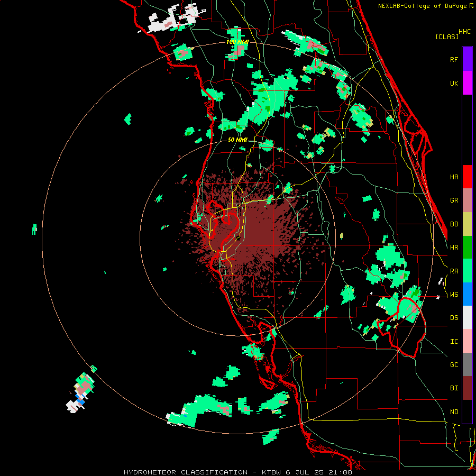476x476 pixels.
Task: Click the RA bright green legend swatch
Action: [x=467, y=271]
